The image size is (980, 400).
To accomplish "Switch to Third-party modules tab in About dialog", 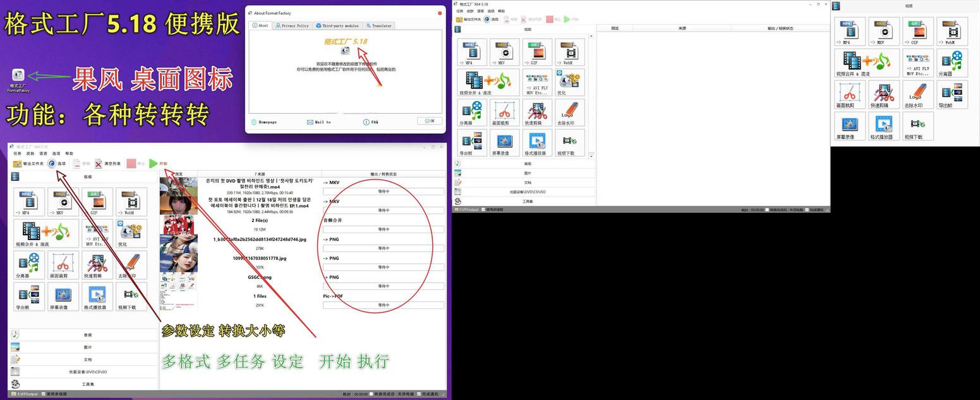I will [337, 26].
